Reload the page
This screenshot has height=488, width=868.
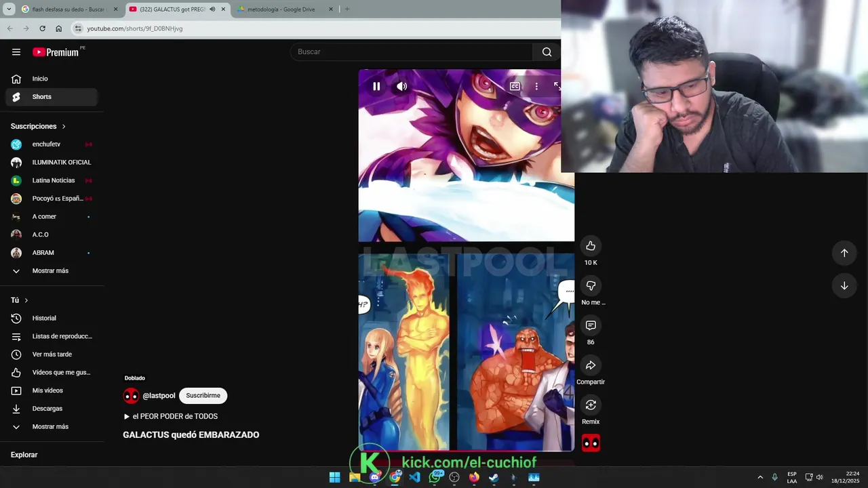(42, 28)
